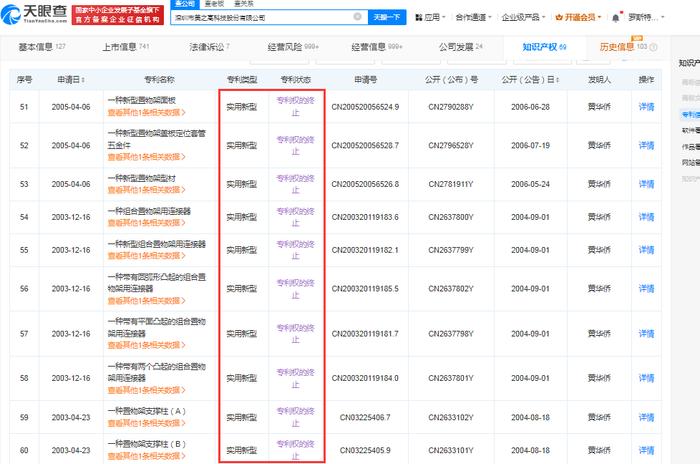The width and height of the screenshot is (700, 464).
Task: Expand the 合作通道 dropdown
Action: point(473,17)
